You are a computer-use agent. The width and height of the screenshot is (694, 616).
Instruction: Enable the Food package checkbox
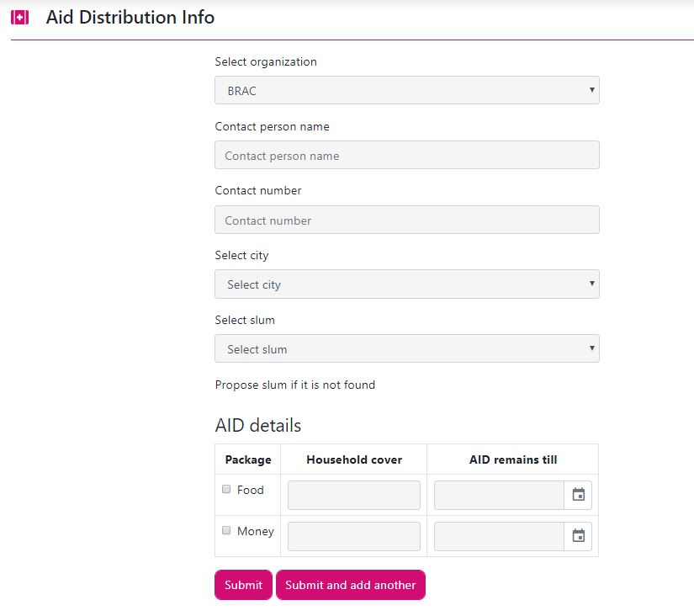tap(226, 489)
